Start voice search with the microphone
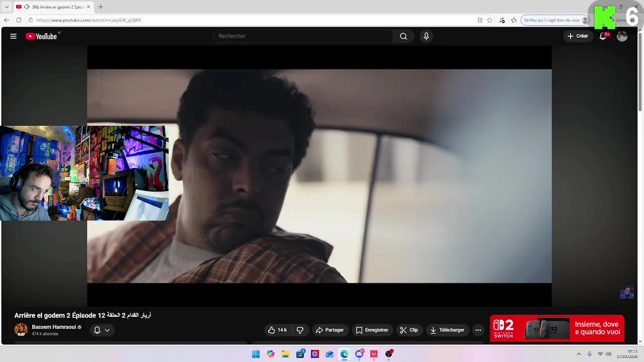 coord(426,36)
